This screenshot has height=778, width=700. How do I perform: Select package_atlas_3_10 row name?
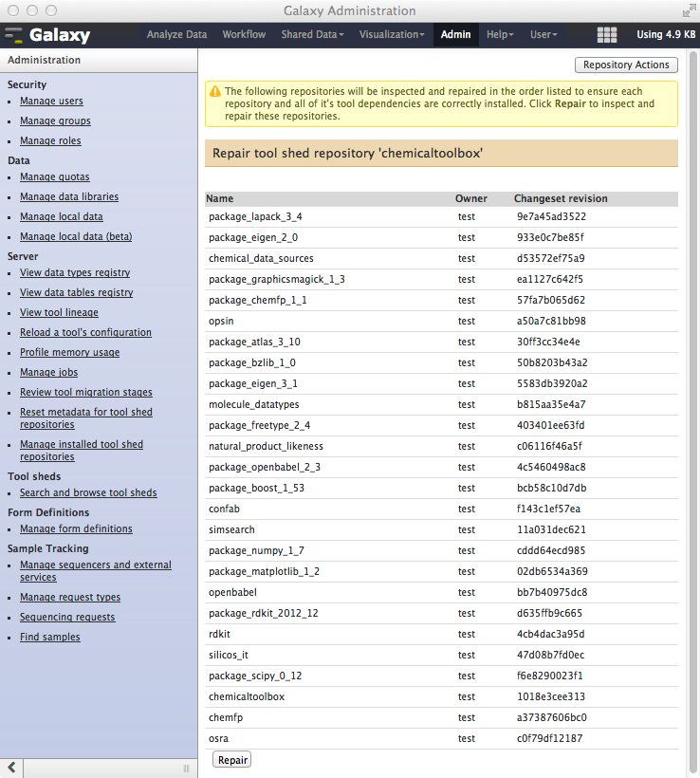254,342
